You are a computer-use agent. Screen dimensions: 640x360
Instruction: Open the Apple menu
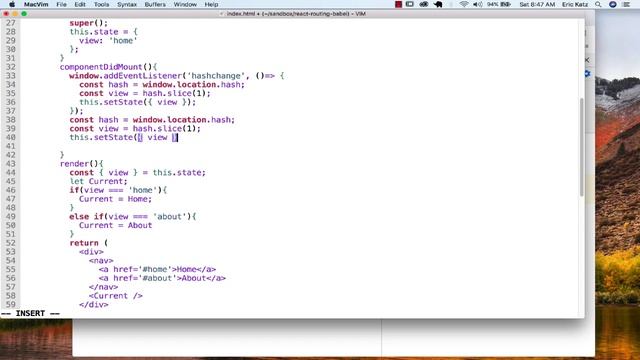point(12,4)
